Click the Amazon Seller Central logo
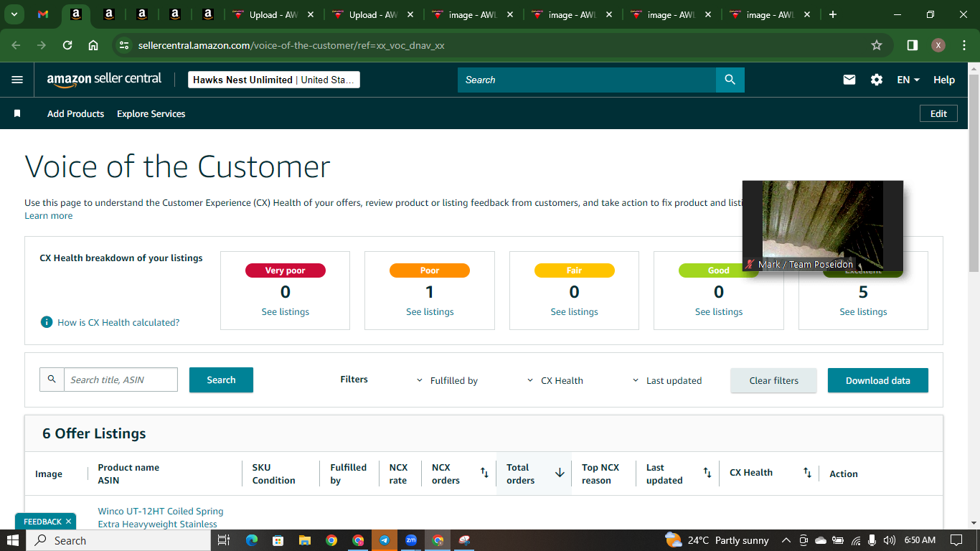Image resolution: width=980 pixels, height=551 pixels. [x=104, y=80]
